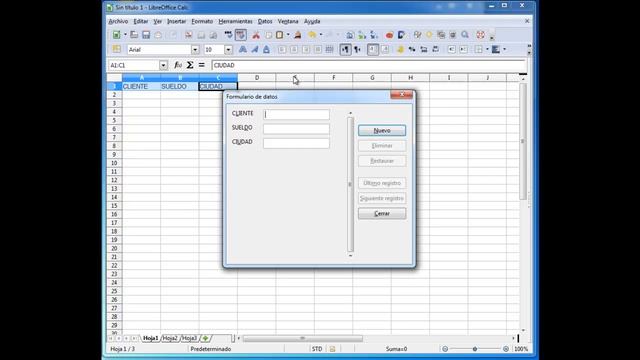Viewport: 640px width, 360px height.
Task: Open the Paste options dropdown arrow
Action: click(x=288, y=35)
